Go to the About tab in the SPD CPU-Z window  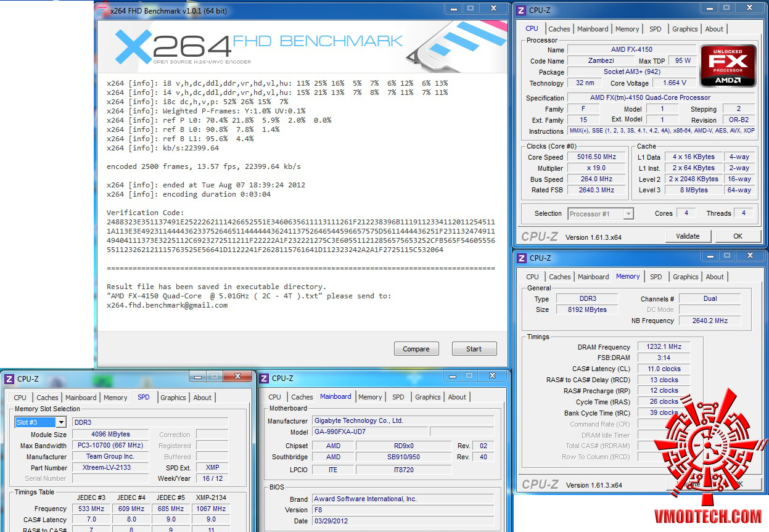[202, 398]
